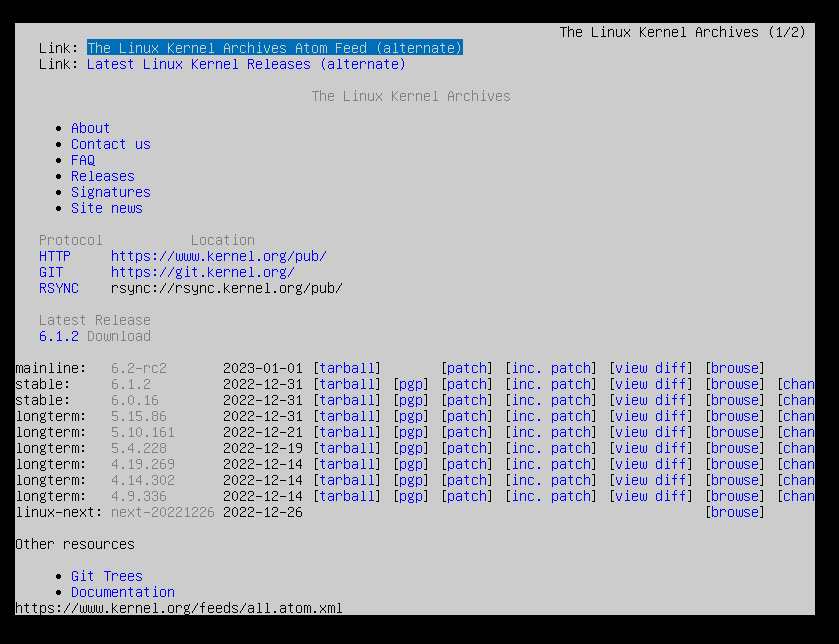Click the next-20221226 version text
The width and height of the screenshot is (839, 644).
pyautogui.click(x=163, y=513)
